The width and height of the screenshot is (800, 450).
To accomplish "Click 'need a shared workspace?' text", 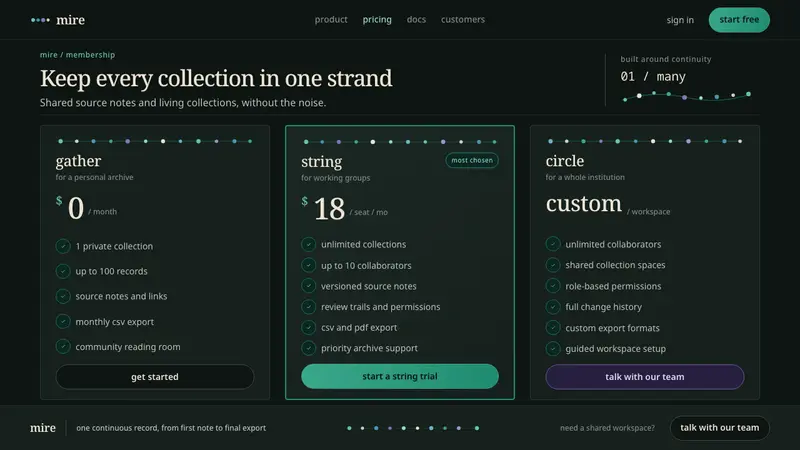I will (x=607, y=428).
